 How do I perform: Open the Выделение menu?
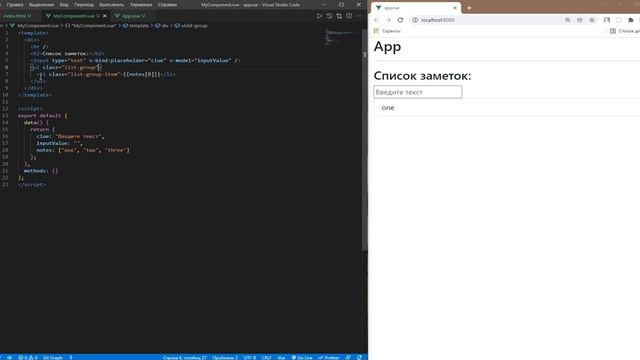tap(41, 4)
